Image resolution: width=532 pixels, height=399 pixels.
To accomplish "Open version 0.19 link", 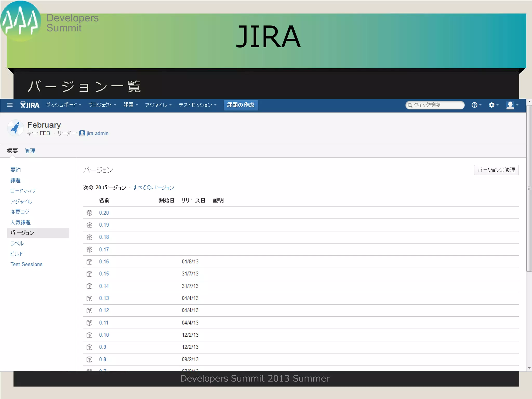I will click(x=104, y=225).
